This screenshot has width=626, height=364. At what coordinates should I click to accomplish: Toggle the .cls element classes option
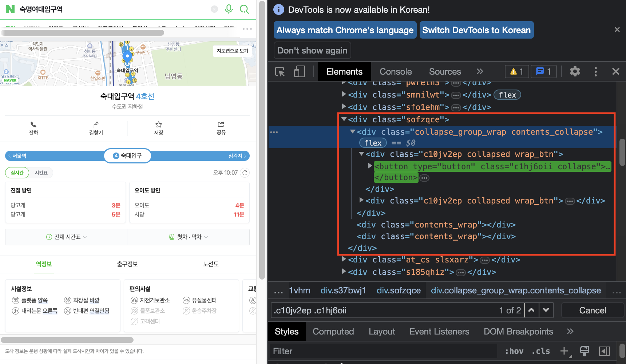pyautogui.click(x=541, y=351)
